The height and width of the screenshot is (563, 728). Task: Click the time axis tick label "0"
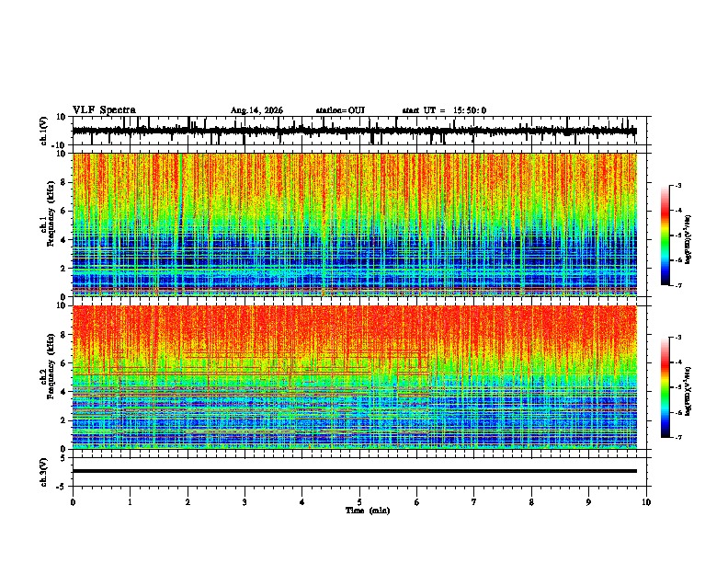coord(73,502)
